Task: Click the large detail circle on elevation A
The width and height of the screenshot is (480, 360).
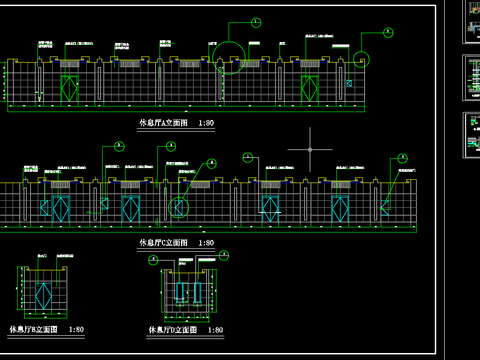Action: [x=229, y=58]
